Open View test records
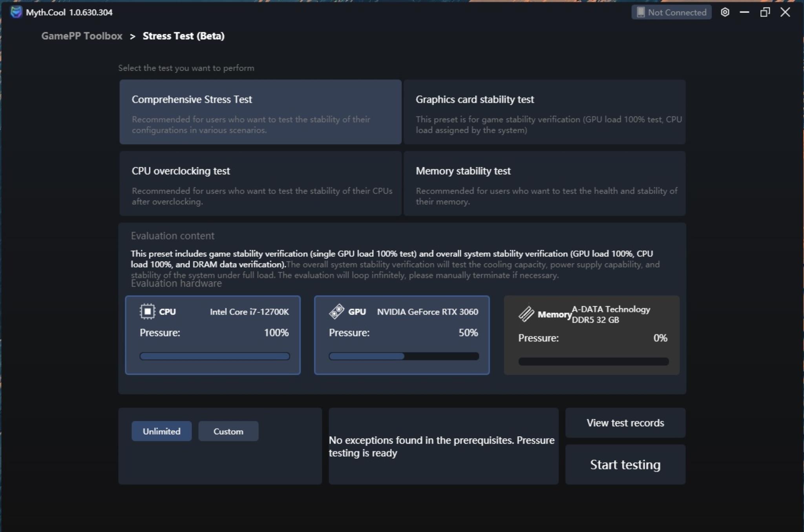This screenshot has height=532, width=804. (x=625, y=423)
